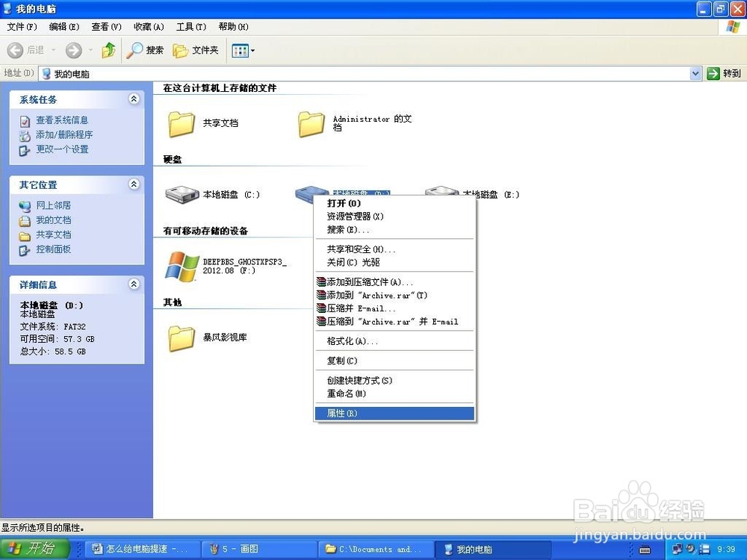Choose 压缩并 E-mail... menu entry

pos(394,308)
